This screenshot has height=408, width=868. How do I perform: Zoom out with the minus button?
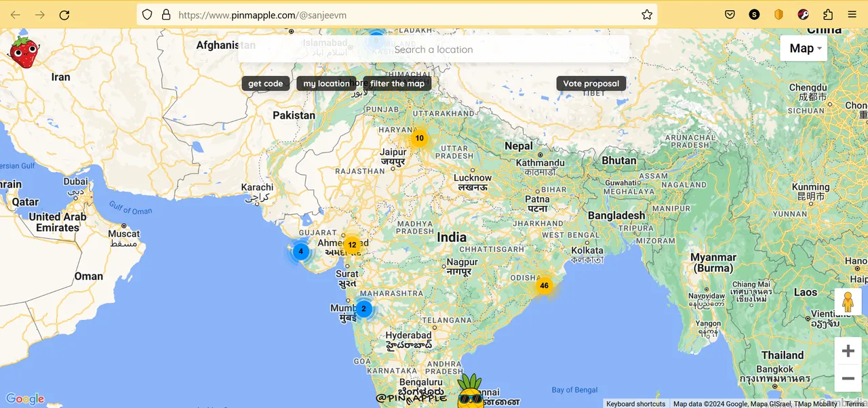tap(848, 378)
